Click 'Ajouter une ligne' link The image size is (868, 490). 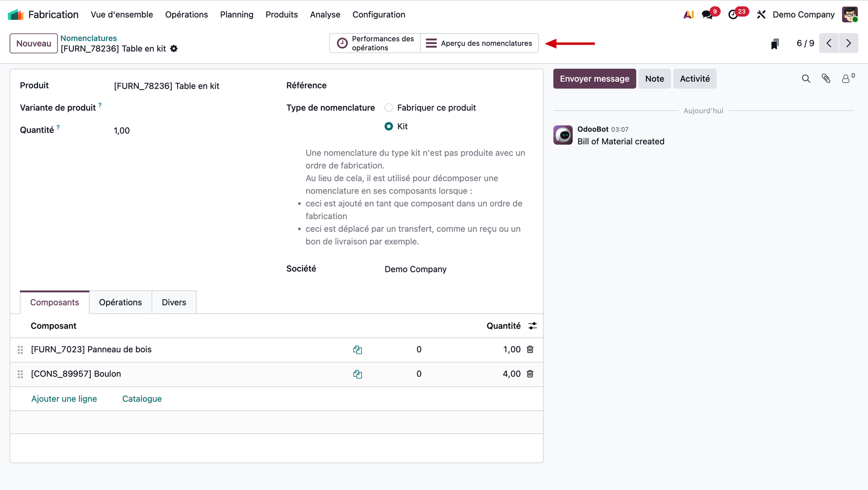(x=64, y=399)
